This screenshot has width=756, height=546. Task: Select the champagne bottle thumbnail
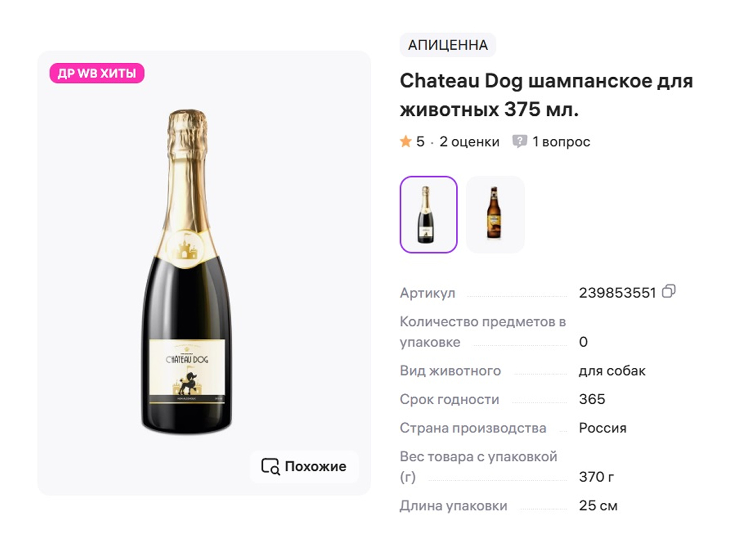pyautogui.click(x=428, y=214)
